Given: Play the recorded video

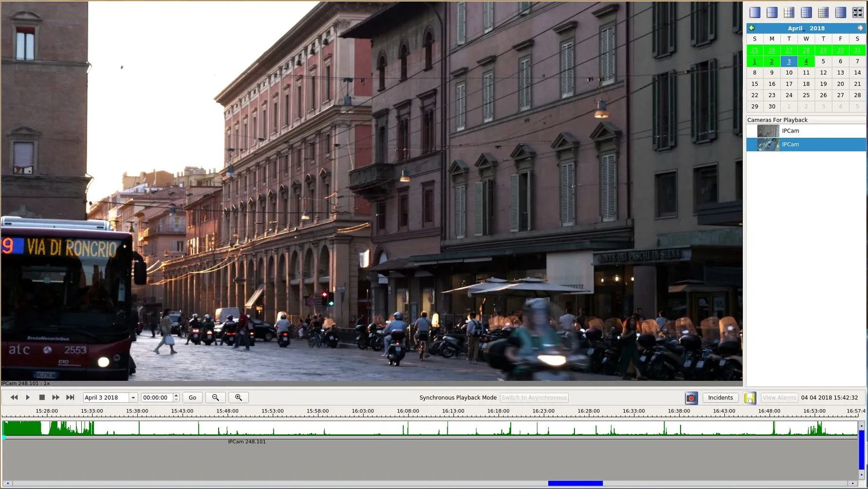Looking at the screenshot, I should 28,397.
